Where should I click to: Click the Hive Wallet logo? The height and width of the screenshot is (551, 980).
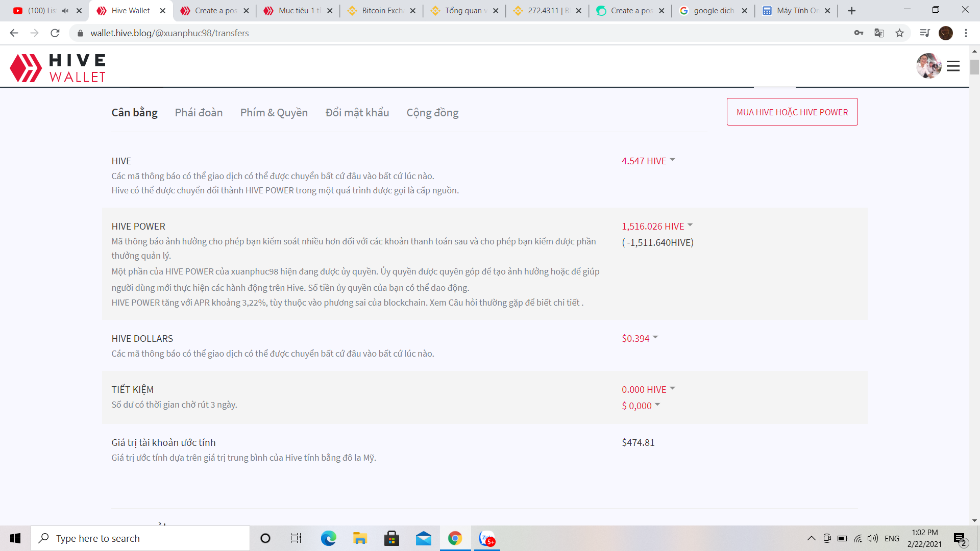[x=58, y=68]
